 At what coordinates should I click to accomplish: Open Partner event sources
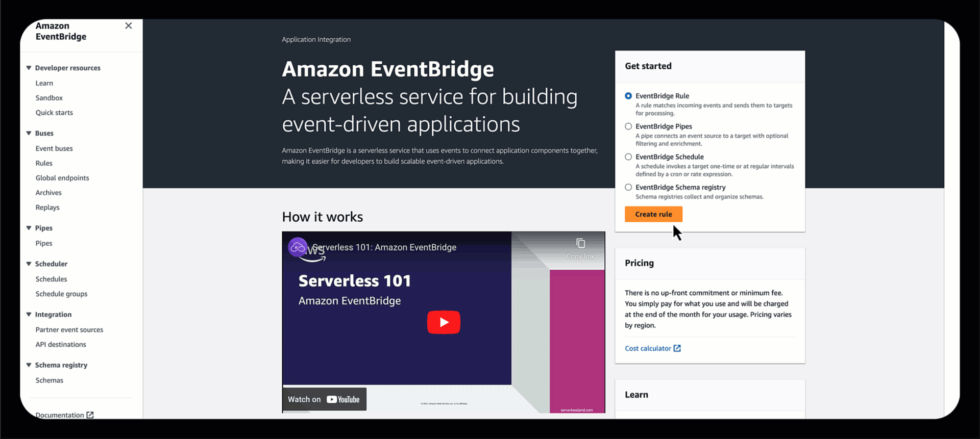69,330
